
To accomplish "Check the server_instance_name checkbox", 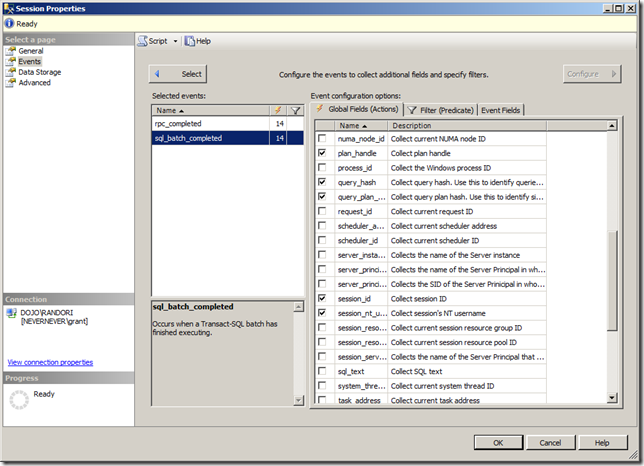I will coord(322,255).
